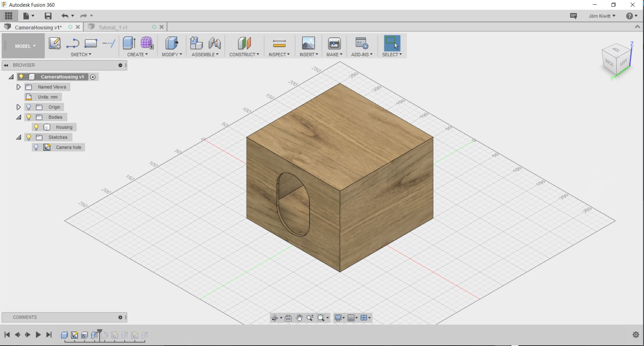Close the Tutorial_1 v1 tab
The width and height of the screenshot is (644, 346).
161,27
